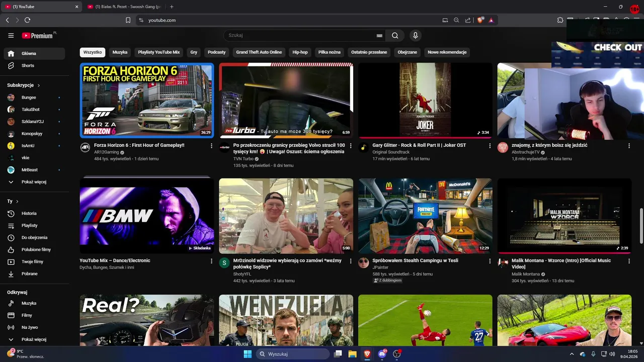Click the browser reload button
The width and height of the screenshot is (644, 362).
pyautogui.click(x=27, y=20)
